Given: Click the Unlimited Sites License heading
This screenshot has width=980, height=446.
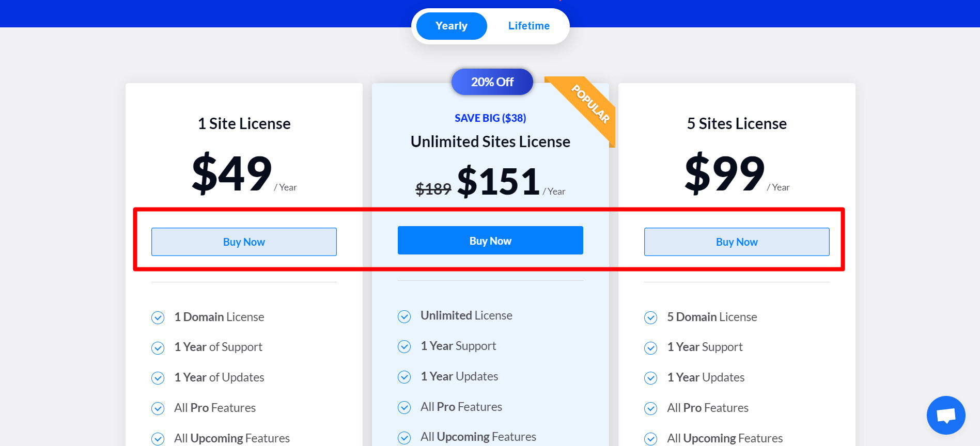Looking at the screenshot, I should 490,141.
